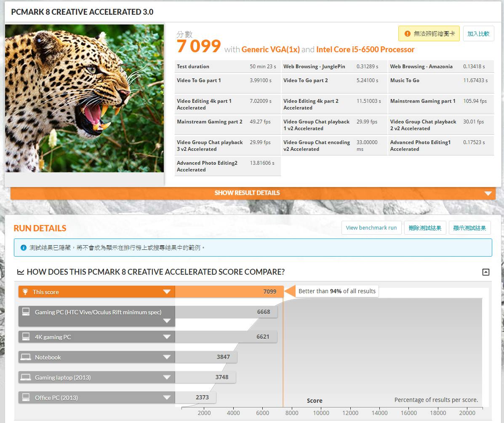Expand the This score dropdown arrow
The image size is (504, 423).
click(166, 292)
